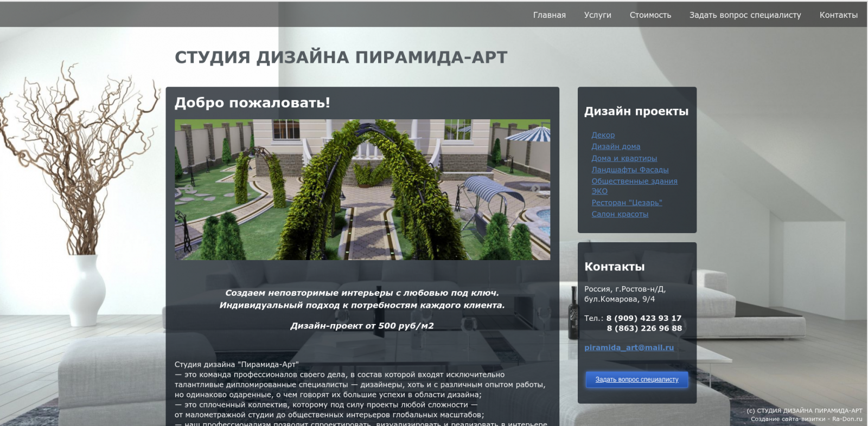
Task: Select Задать вопрос специалисту in the top menu
Action: click(745, 15)
